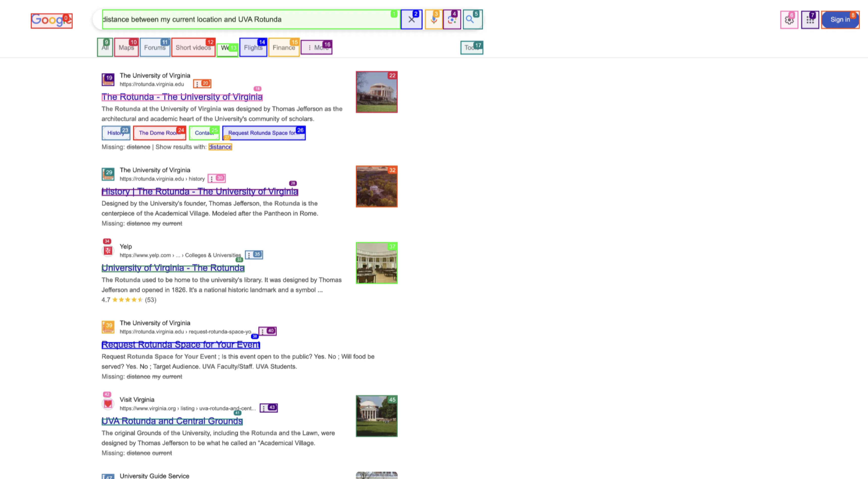The width and height of the screenshot is (868, 479).
Task: Click inside the search text field
Action: click(249, 19)
